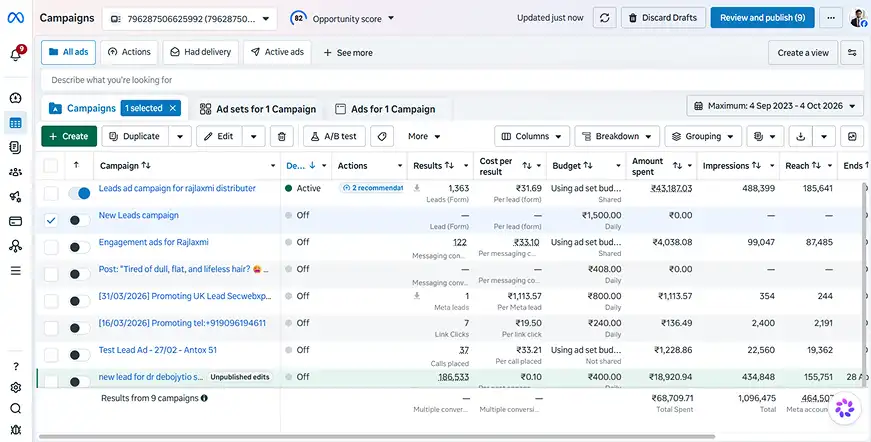Viewport: 871px width, 442px height.
Task: Open the export download icon
Action: 800,137
